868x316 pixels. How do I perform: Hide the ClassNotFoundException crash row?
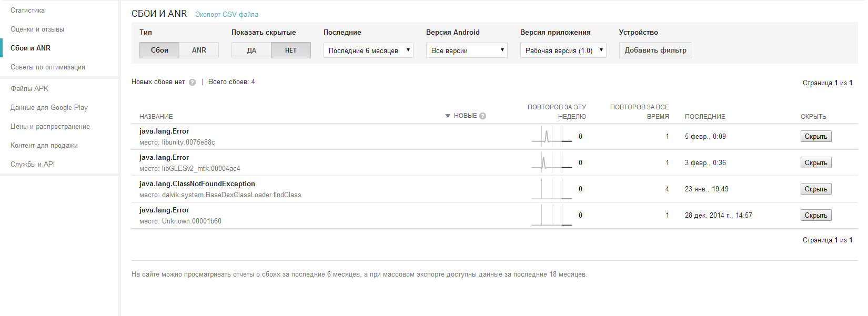[815, 189]
